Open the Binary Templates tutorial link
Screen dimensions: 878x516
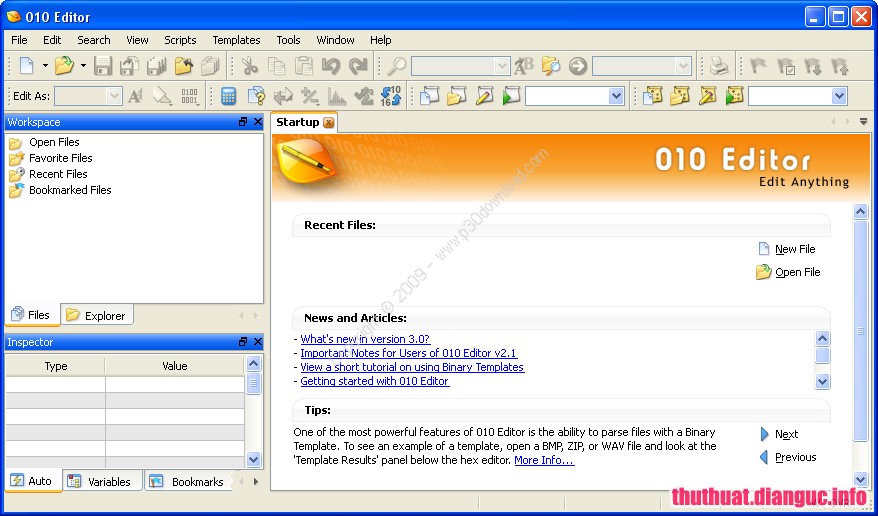click(x=412, y=367)
